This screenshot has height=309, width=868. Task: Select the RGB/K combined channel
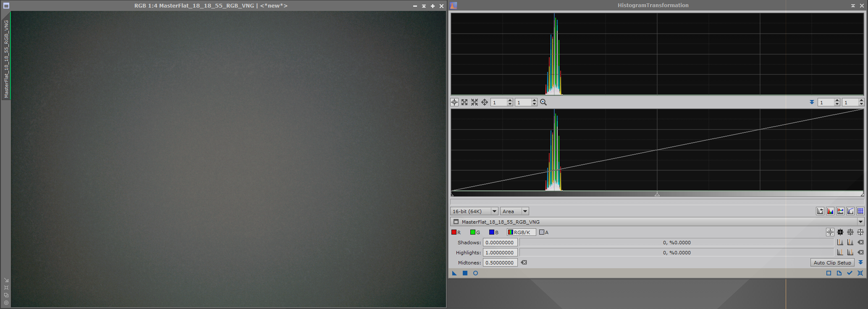[521, 232]
